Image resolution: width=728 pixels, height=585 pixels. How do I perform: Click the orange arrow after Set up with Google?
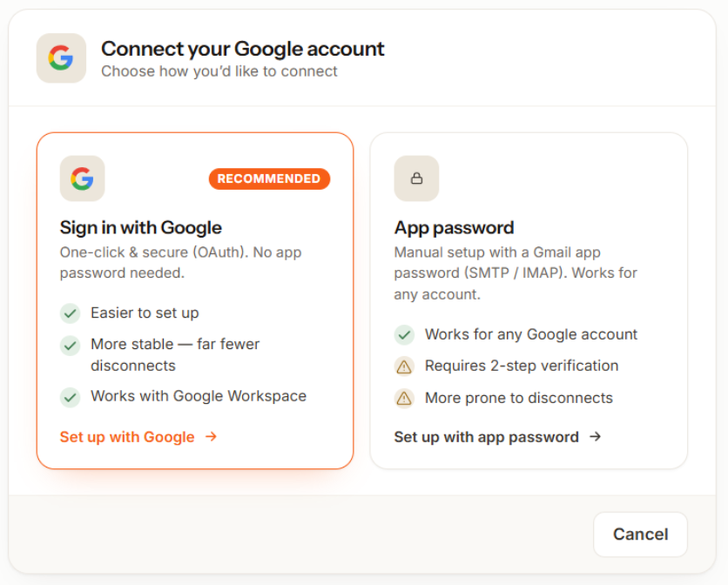tap(212, 436)
